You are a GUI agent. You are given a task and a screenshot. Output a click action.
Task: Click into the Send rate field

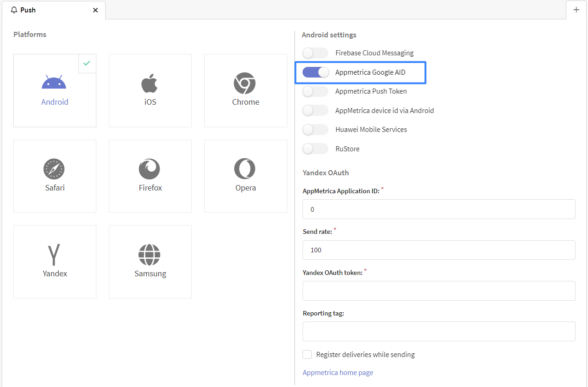pyautogui.click(x=439, y=250)
